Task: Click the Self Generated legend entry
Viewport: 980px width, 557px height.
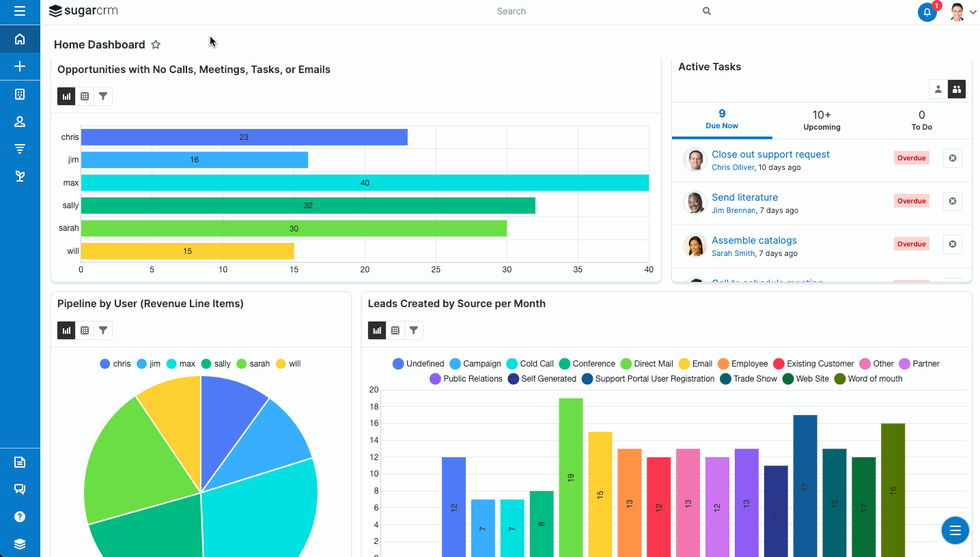Action: [x=542, y=379]
